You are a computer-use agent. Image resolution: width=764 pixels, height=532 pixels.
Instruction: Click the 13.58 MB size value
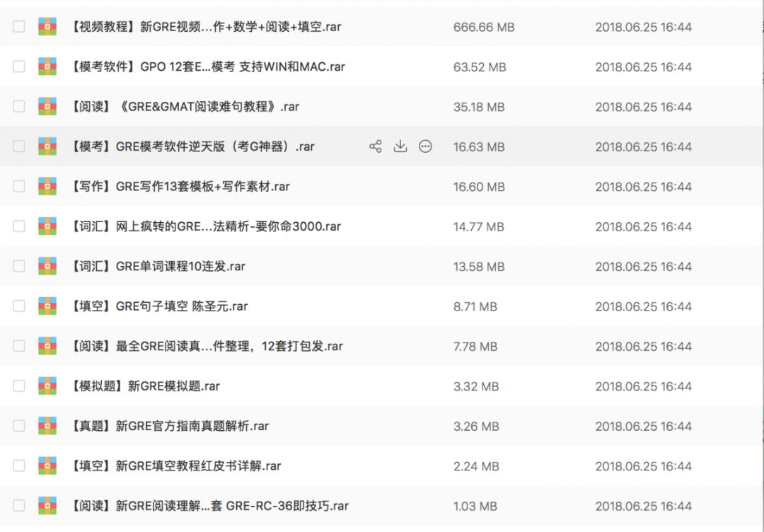click(x=479, y=267)
